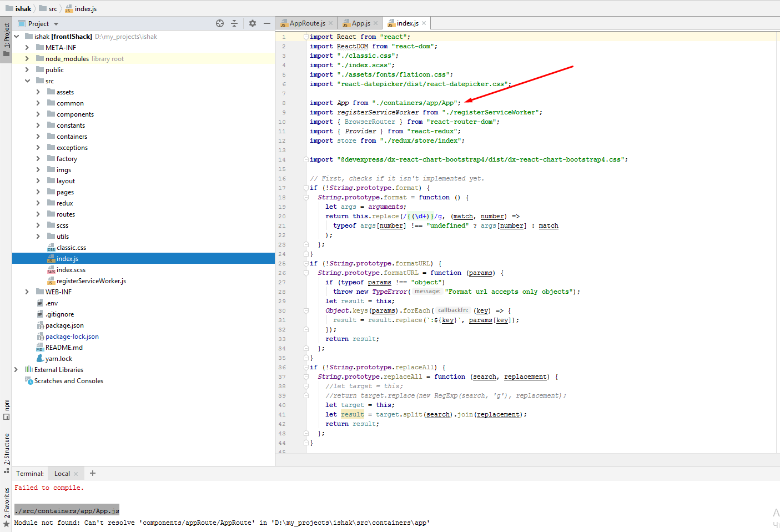This screenshot has height=532, width=780.
Task: Close the App.js tab
Action: [376, 23]
